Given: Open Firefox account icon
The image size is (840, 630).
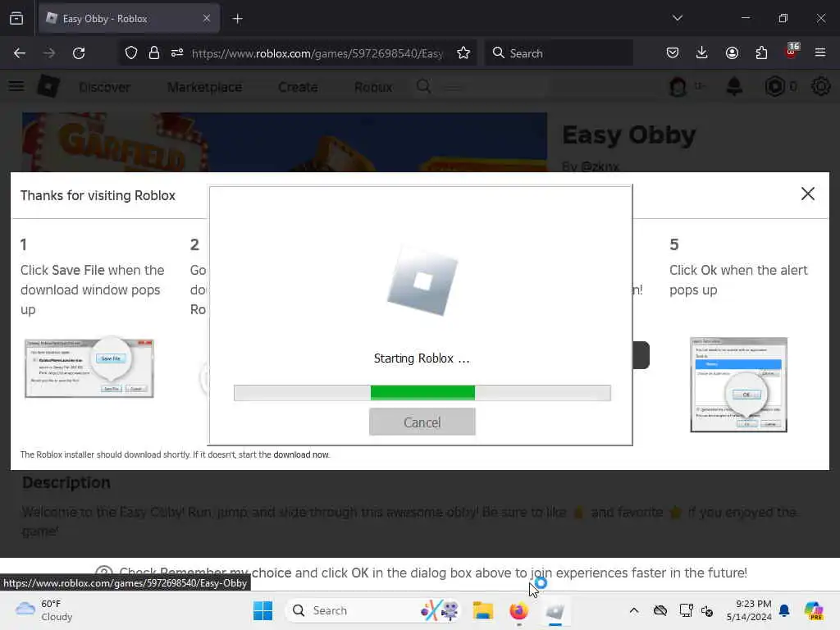Looking at the screenshot, I should [732, 53].
